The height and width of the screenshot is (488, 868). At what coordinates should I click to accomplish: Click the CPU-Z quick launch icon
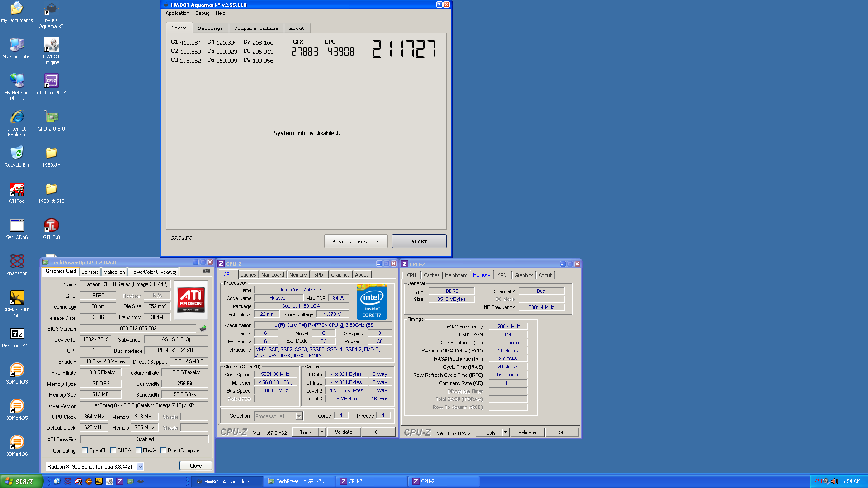pyautogui.click(x=120, y=481)
